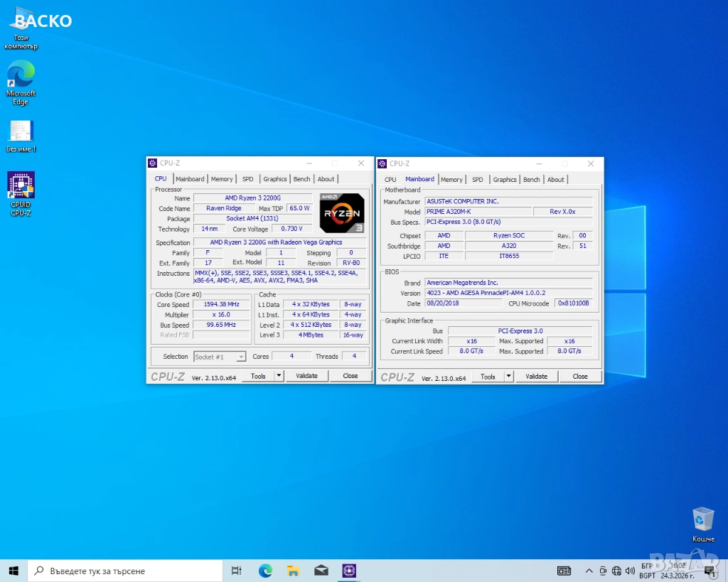Click the taskbar search box

pos(124,571)
